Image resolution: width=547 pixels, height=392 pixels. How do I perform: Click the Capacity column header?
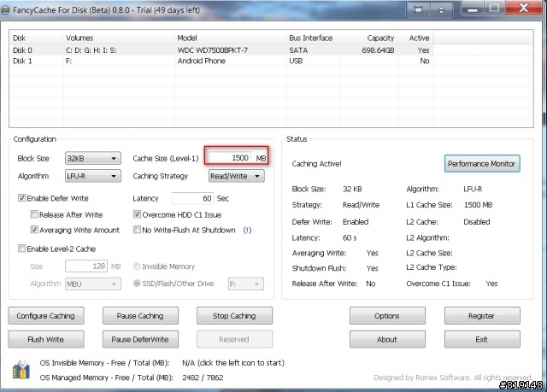(368, 38)
